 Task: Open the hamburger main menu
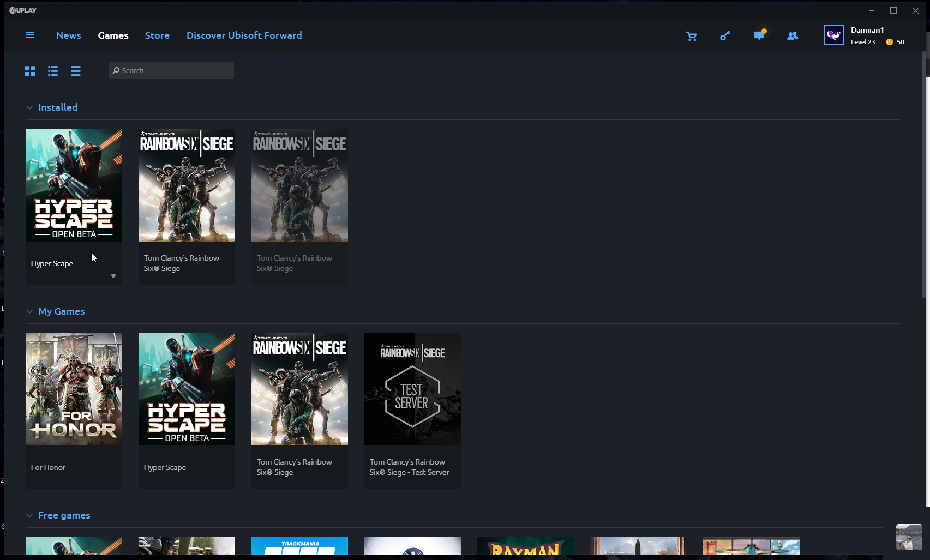[x=30, y=35]
